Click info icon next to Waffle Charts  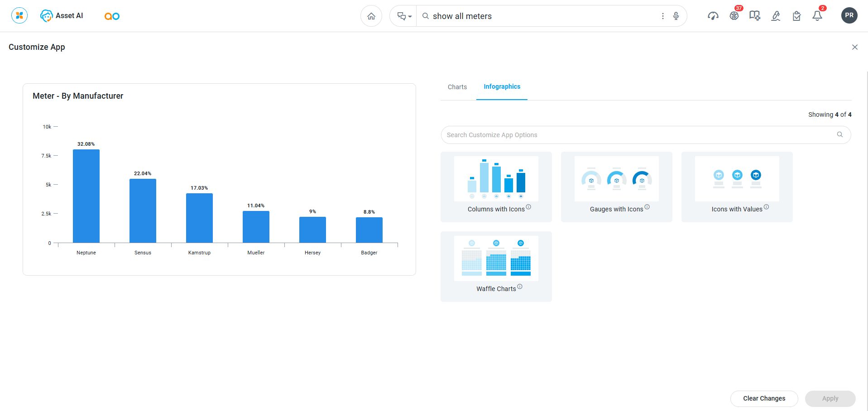click(x=520, y=287)
